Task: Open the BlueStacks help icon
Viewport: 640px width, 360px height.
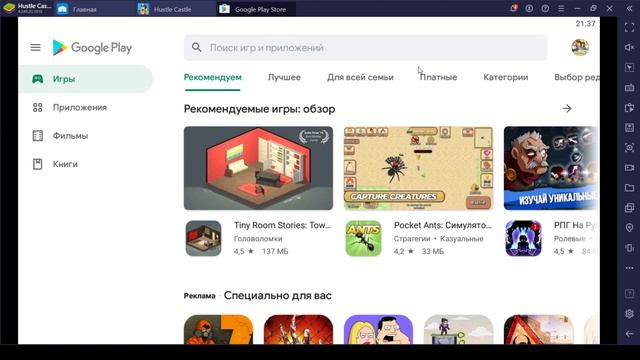Action: pyautogui.click(x=545, y=8)
